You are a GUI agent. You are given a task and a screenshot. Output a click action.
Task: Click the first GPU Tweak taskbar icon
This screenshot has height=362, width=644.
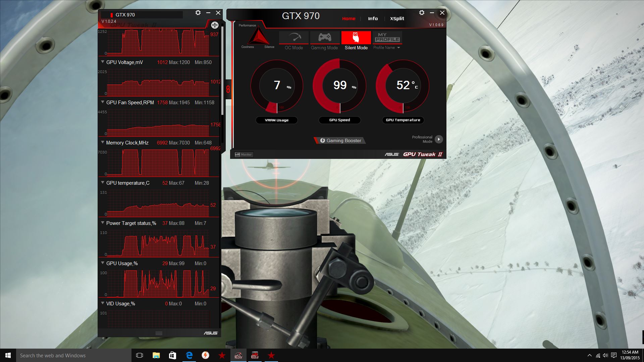pyautogui.click(x=238, y=355)
